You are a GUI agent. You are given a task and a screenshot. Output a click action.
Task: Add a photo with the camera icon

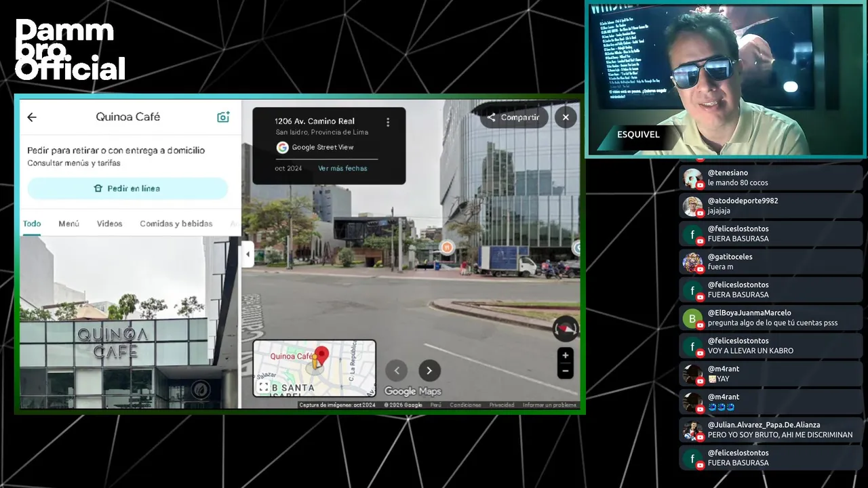[x=223, y=117]
